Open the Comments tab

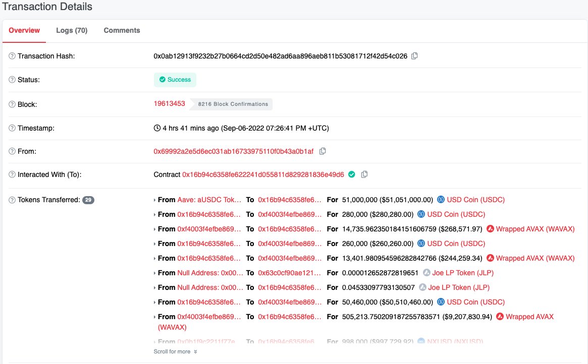click(122, 30)
